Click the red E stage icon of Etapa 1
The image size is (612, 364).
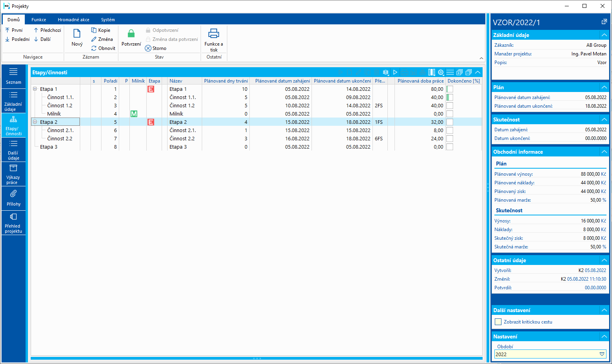click(151, 89)
